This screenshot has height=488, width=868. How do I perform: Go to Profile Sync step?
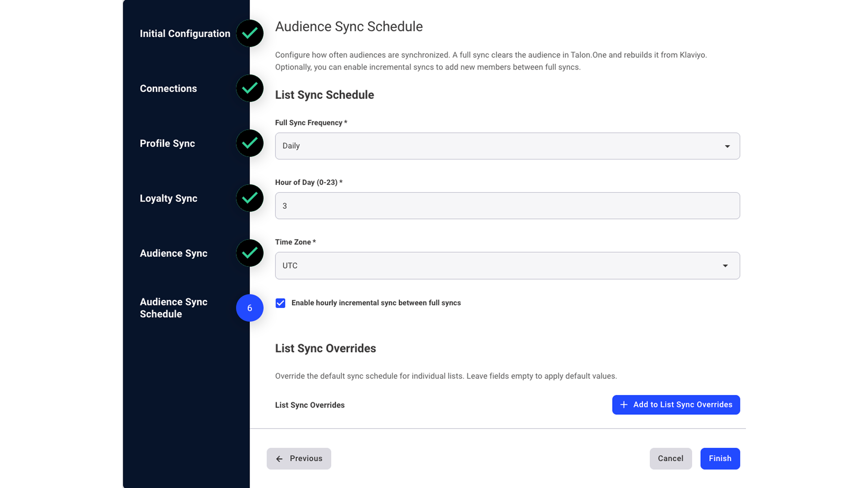167,144
